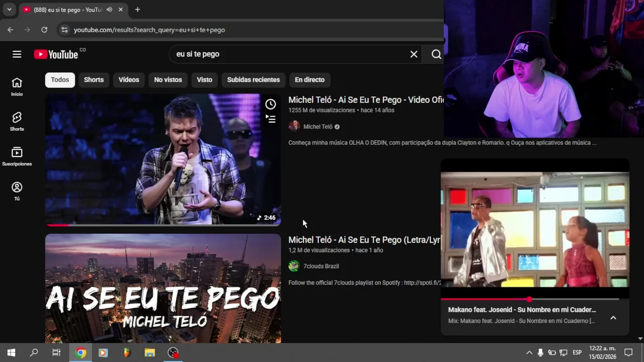Click the miniplayer video of Makano
Viewport: 644px width, 362px height.
(x=535, y=230)
